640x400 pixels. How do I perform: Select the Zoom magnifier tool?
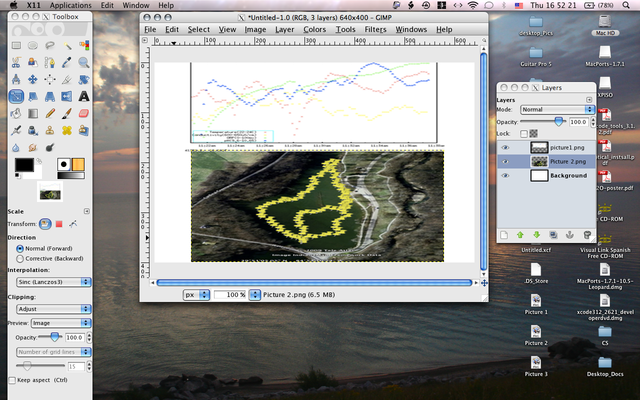84,62
